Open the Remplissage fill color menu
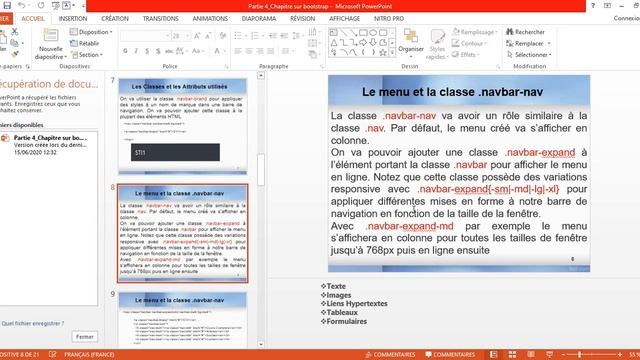The height and width of the screenshot is (360, 640). (x=476, y=32)
